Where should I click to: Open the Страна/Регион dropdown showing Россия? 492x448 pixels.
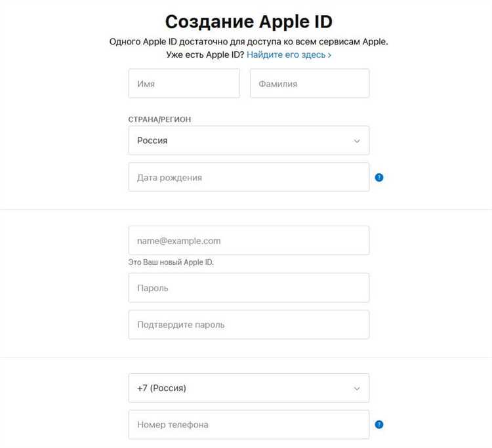click(249, 140)
